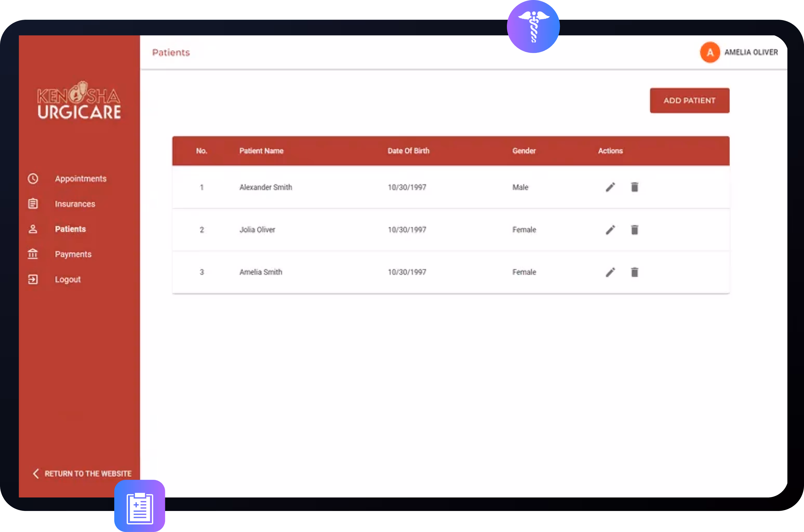The width and height of the screenshot is (804, 532).
Task: Click the Logout exit icon
Action: (x=33, y=279)
